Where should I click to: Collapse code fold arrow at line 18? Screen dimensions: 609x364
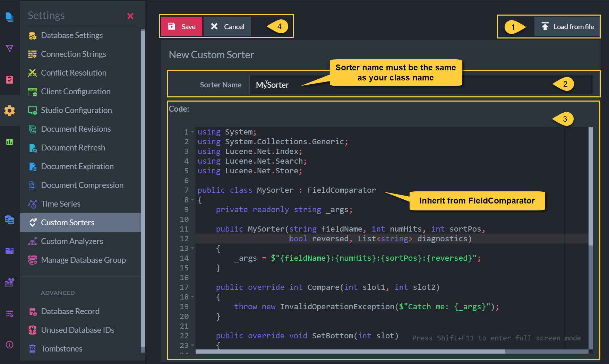192,297
